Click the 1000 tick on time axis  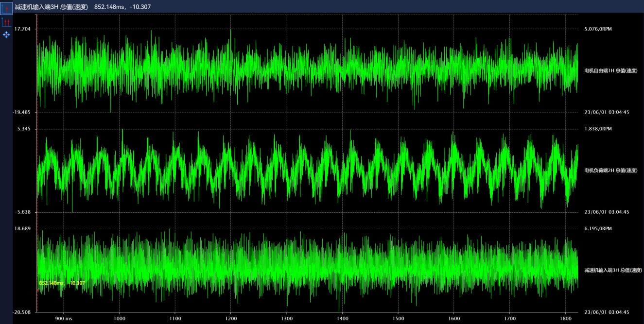point(120,318)
